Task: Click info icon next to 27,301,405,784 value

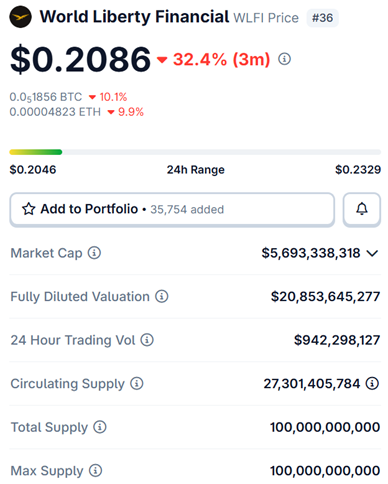Action: coord(372,383)
